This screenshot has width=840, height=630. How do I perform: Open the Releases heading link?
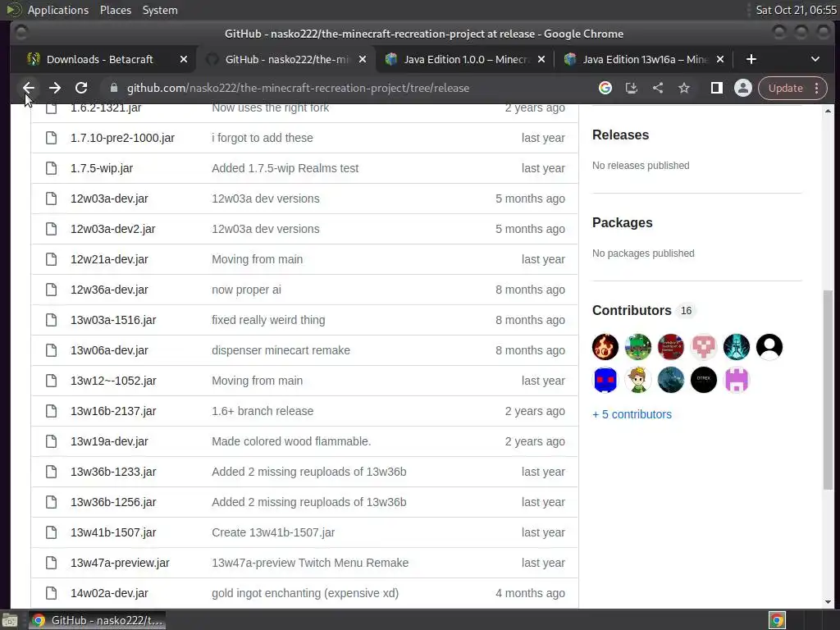coord(620,135)
